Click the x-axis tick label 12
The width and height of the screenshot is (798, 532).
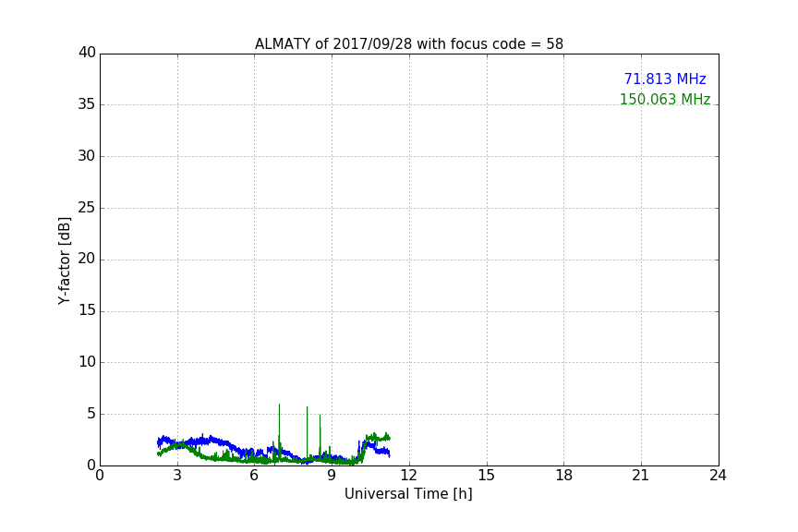coord(409,476)
